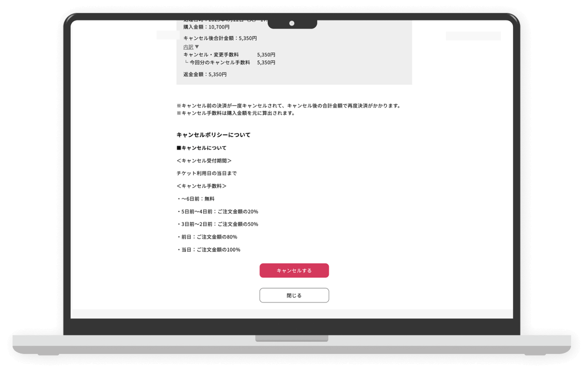Collapse the 内訳 breakdown triangle arrow
Image resolution: width=588 pixels, height=372 pixels.
click(x=197, y=46)
